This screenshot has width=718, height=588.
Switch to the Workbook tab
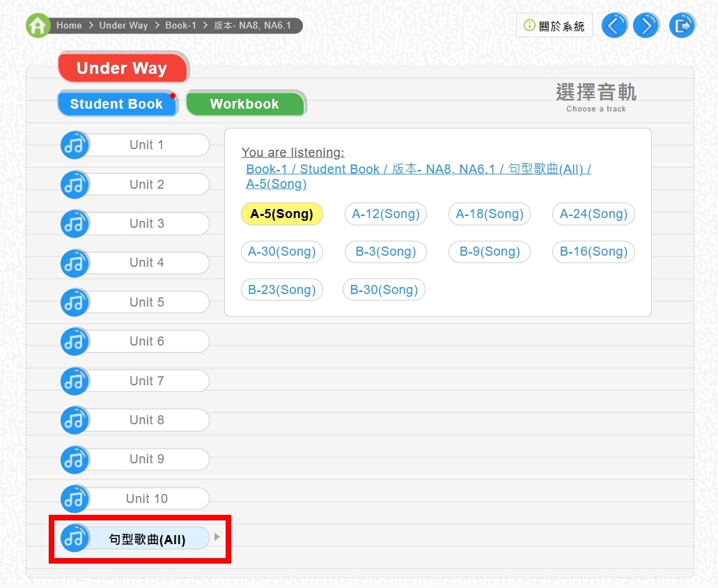coord(245,104)
